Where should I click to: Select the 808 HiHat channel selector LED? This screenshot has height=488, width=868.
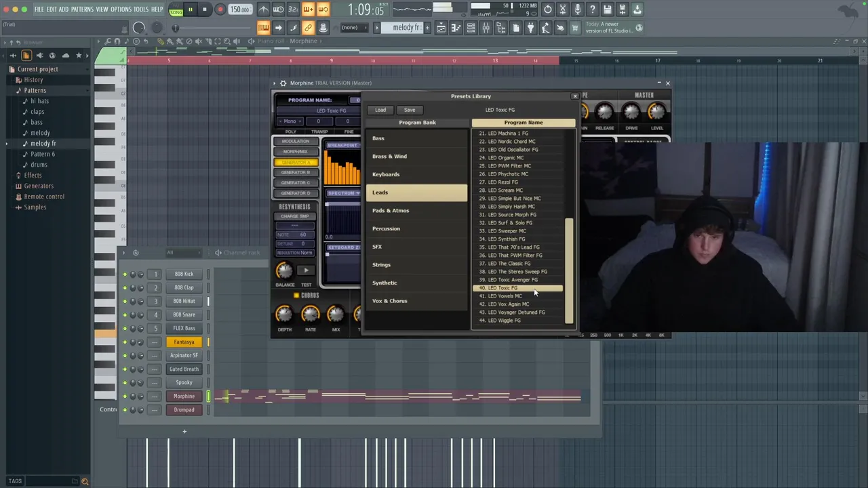point(209,301)
